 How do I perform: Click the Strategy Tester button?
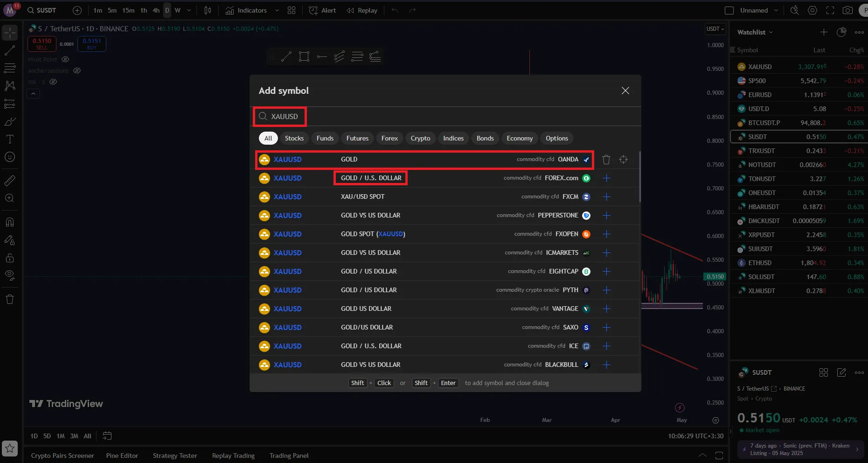point(175,456)
